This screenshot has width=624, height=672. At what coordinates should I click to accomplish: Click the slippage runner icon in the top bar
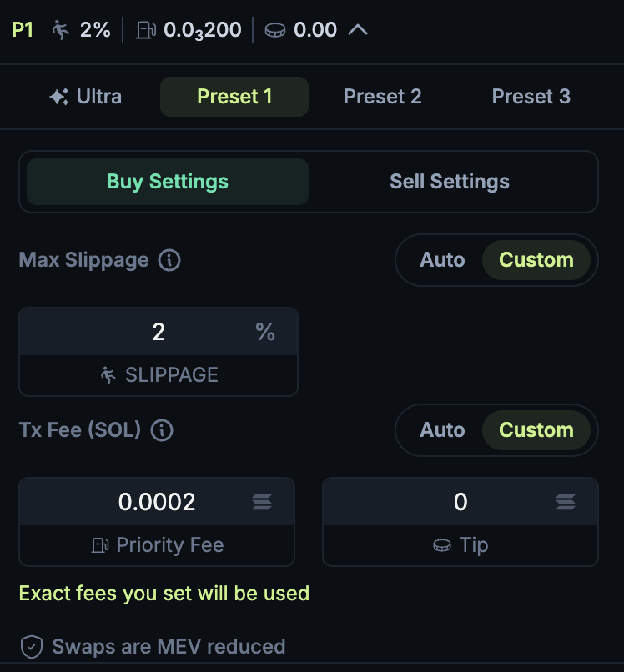click(61, 30)
